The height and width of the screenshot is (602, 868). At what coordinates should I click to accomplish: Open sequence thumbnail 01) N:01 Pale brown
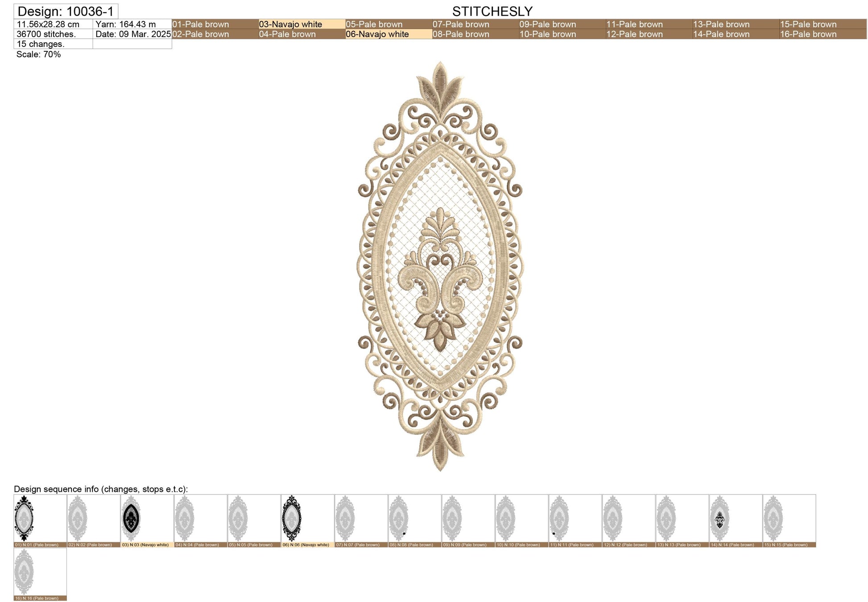tap(40, 520)
